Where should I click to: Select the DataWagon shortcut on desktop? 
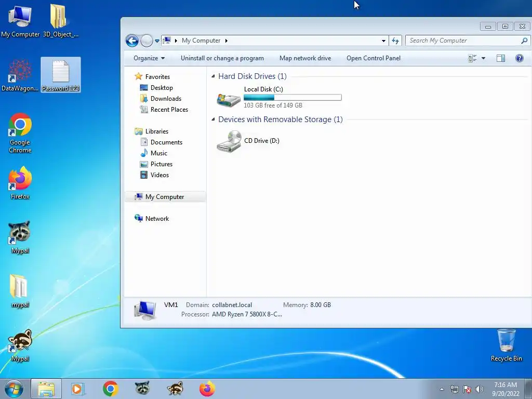20,75
